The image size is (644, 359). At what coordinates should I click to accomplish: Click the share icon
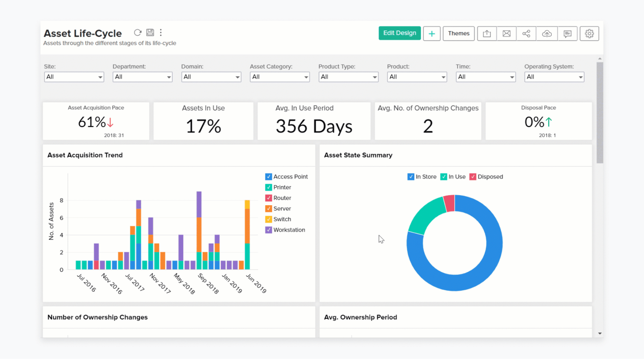[526, 34]
